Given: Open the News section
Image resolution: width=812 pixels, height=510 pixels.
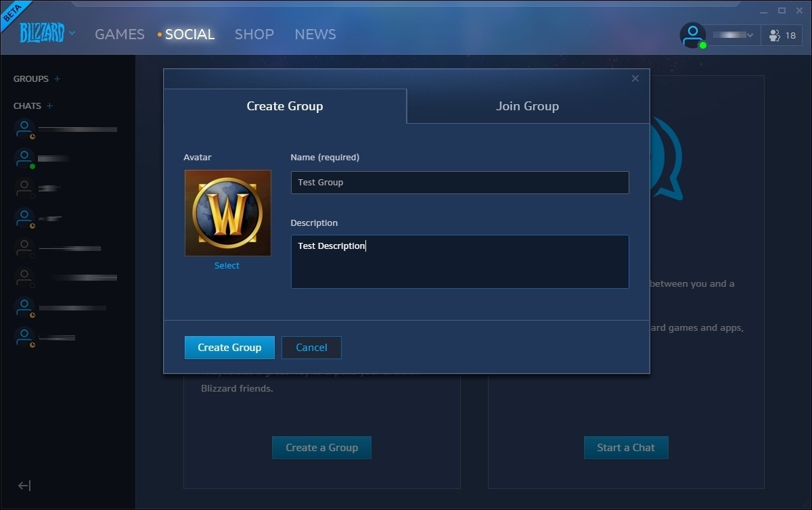Looking at the screenshot, I should (x=315, y=34).
